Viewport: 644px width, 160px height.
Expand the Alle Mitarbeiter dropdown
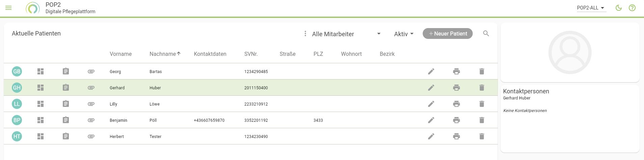[x=346, y=34]
